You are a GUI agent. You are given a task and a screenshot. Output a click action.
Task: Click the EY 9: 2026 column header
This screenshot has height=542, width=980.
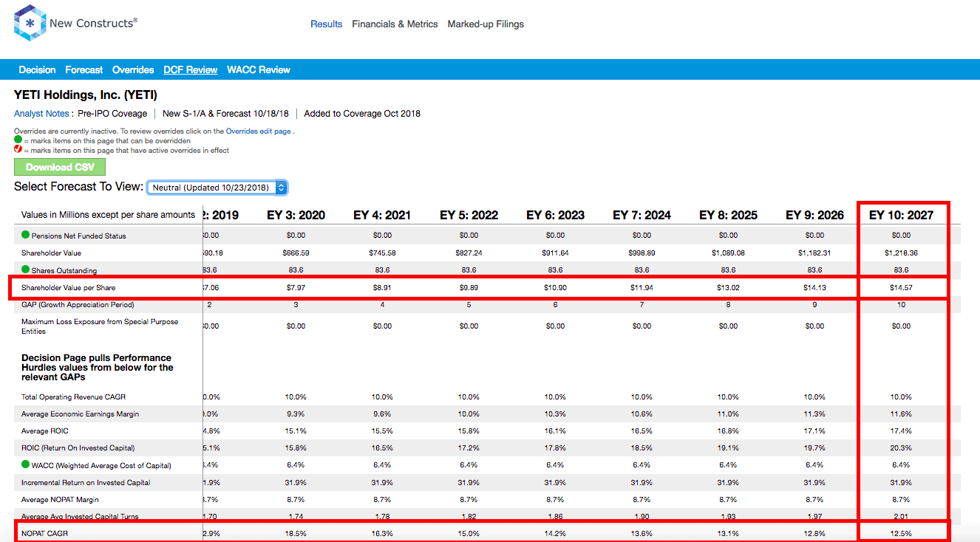coord(814,216)
